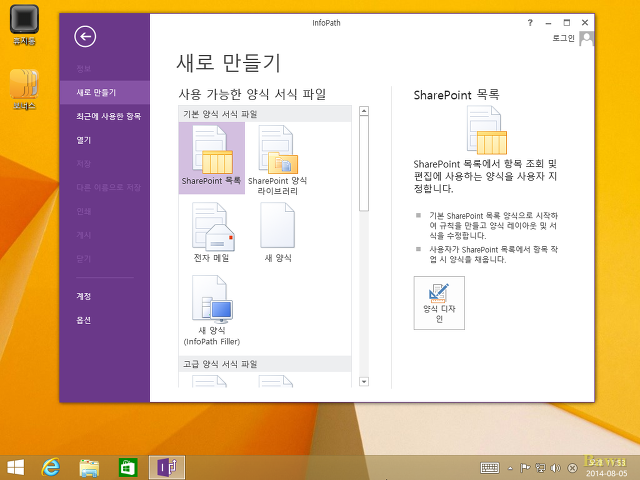Viewport: 640px width, 480px height.
Task: Click 다른 이름으로 저장 menu item
Action: 105,187
